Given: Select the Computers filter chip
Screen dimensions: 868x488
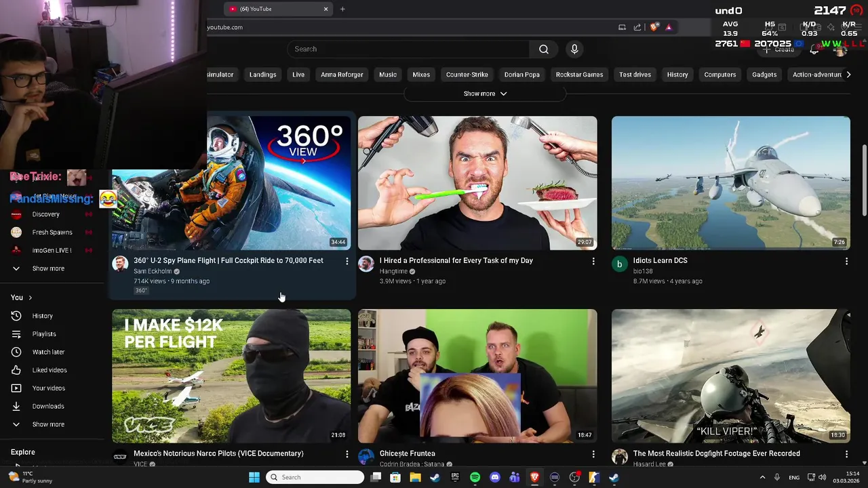Looking at the screenshot, I should tap(719, 75).
